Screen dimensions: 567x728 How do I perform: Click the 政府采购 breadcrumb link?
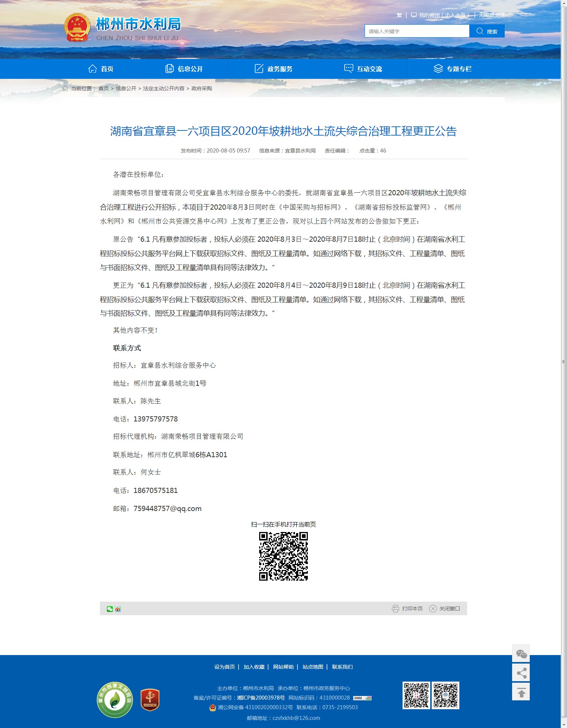(x=202, y=88)
